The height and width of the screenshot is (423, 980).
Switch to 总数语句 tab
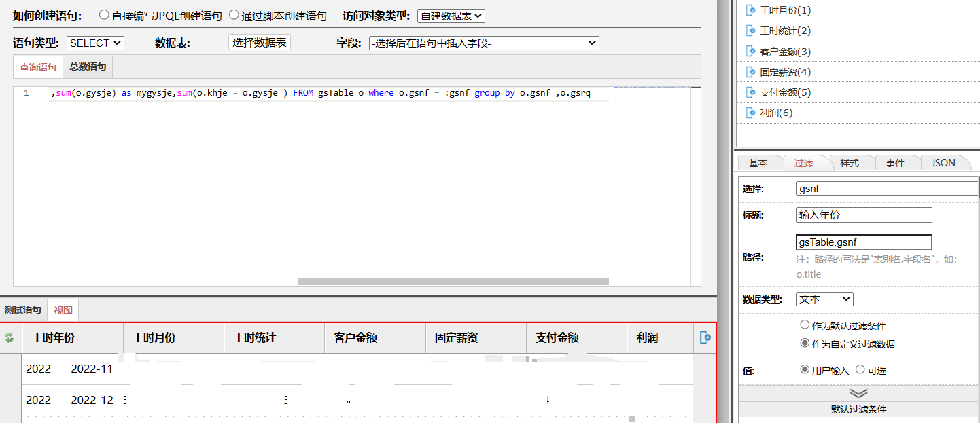tap(88, 67)
